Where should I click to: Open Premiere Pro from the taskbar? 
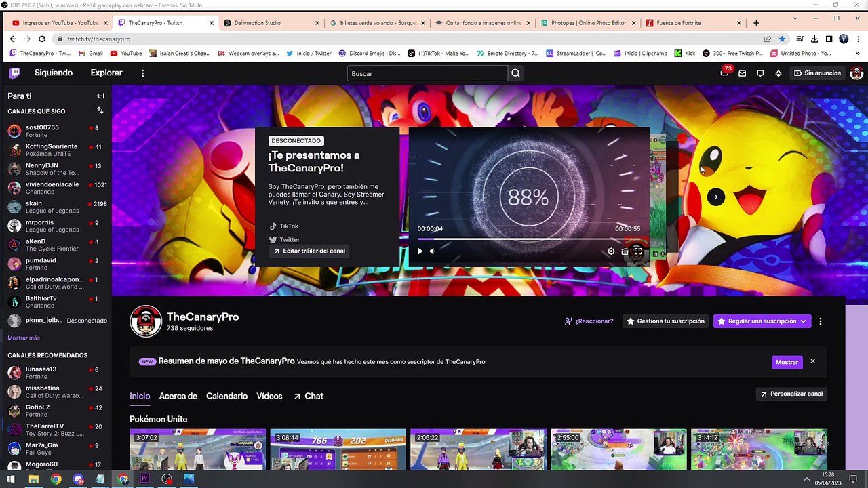click(144, 479)
